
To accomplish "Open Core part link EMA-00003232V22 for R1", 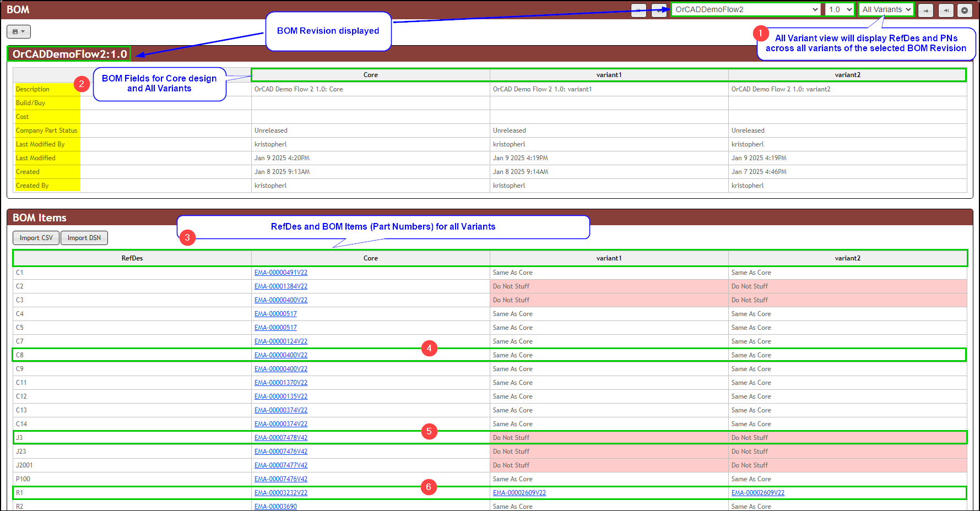I will [281, 493].
